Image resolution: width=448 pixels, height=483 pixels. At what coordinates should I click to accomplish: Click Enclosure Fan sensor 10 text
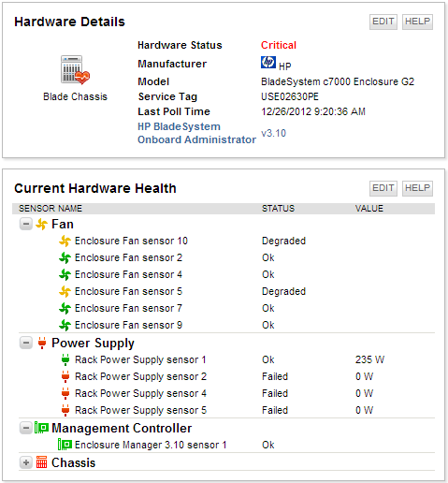tap(131, 241)
